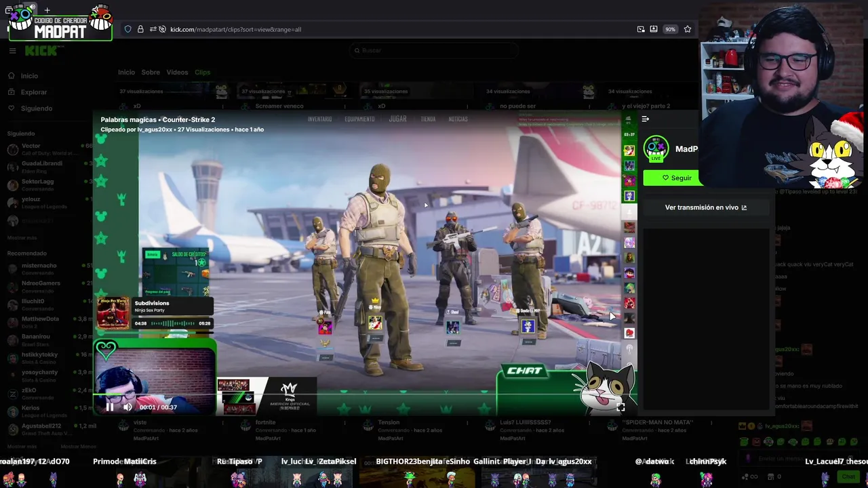Open the 'Screamer veneco' clip
Screen dimensions: 868x488
[x=279, y=106]
